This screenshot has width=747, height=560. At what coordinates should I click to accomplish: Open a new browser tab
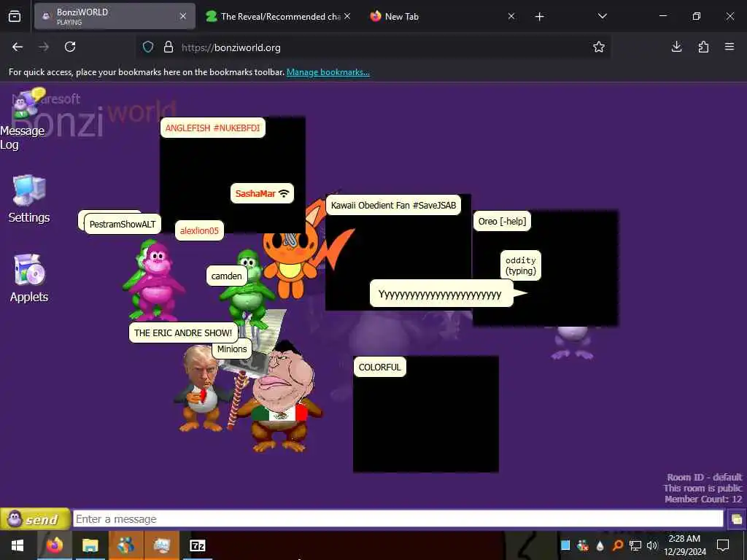tap(539, 17)
